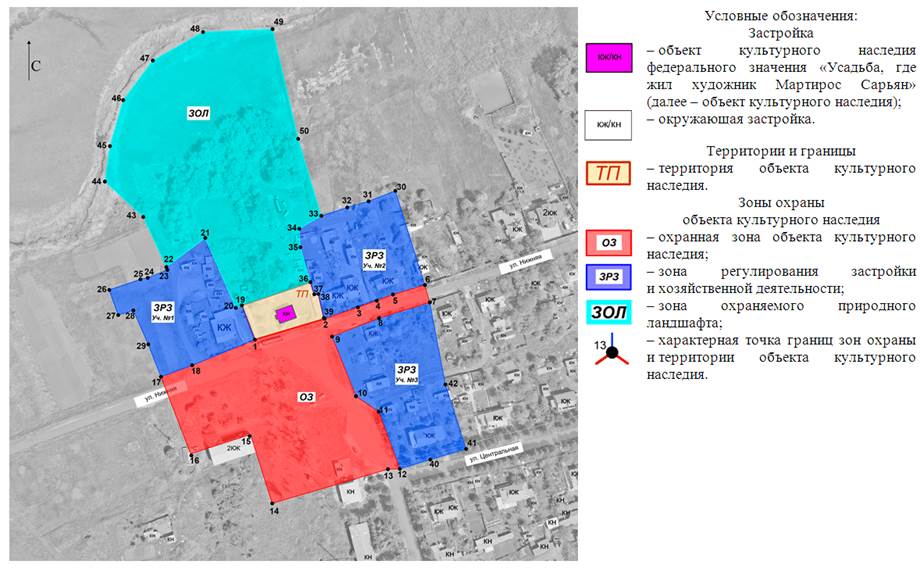Click boundary point 29 on the map
This screenshot has width=924, height=568.
(147, 345)
